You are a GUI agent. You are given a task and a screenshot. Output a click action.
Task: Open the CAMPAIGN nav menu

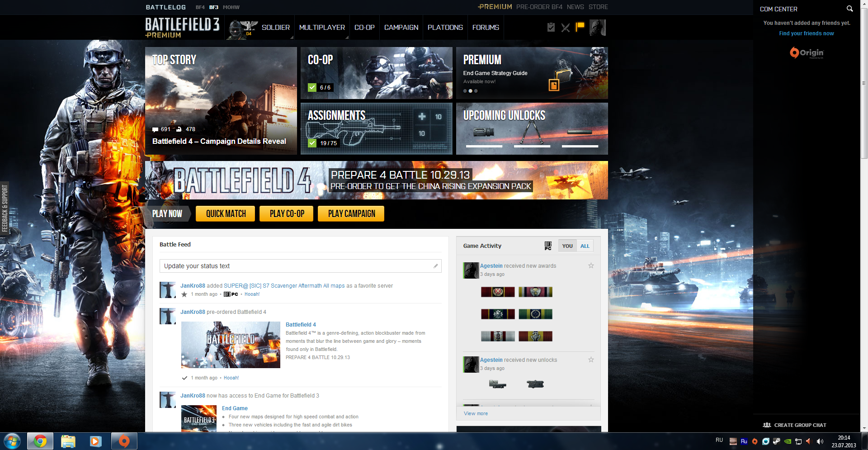pos(401,28)
